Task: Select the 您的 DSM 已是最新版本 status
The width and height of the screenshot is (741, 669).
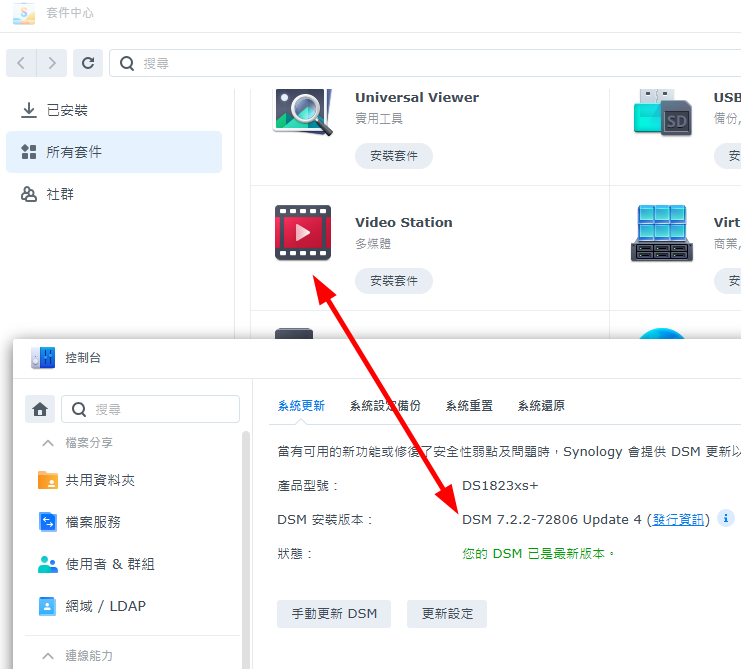Action: tap(538, 554)
